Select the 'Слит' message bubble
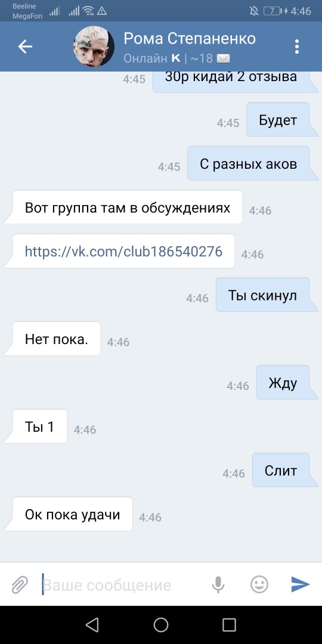This screenshot has height=644, width=322. point(281,470)
